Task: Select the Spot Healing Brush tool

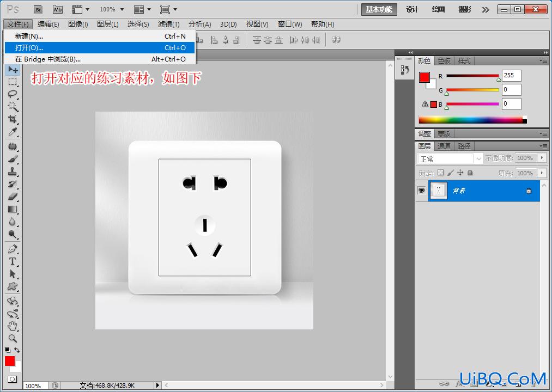Action: point(13,146)
